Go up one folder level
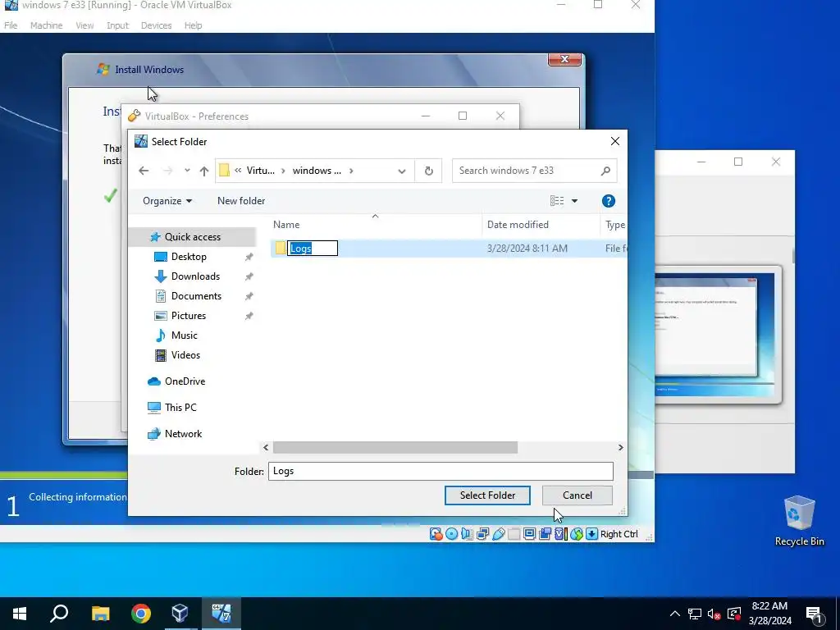The image size is (840, 630). point(204,171)
